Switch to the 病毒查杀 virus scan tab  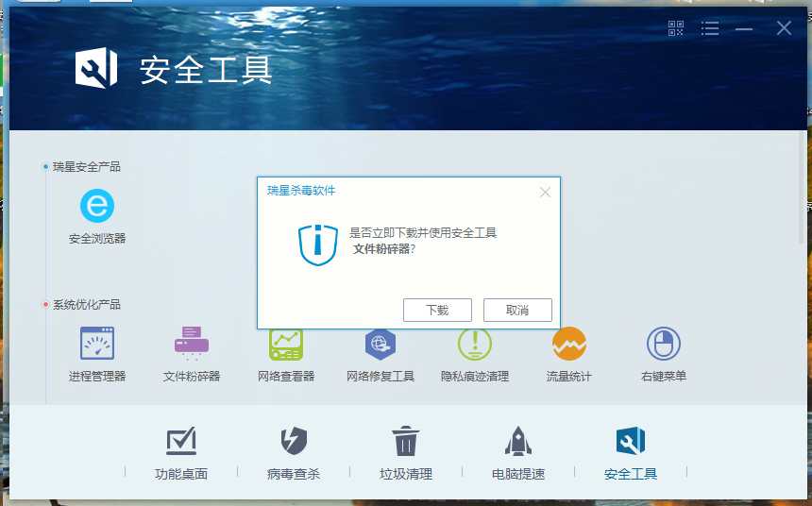coord(294,454)
